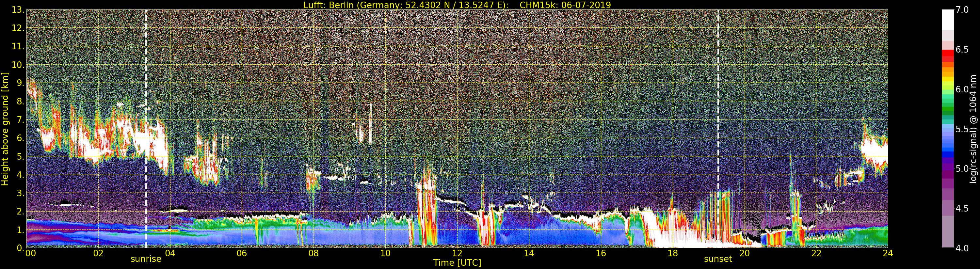Click the "8." height axis tick label
This screenshot has width=980, height=269.
[21, 102]
